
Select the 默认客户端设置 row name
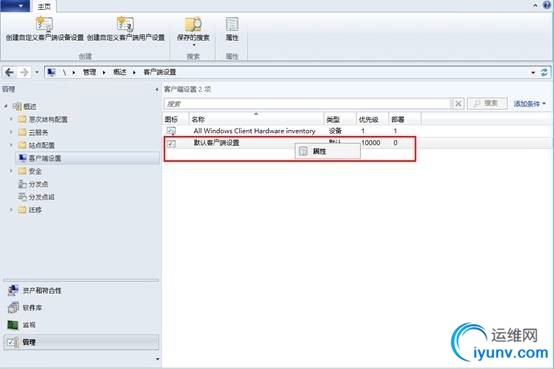217,143
